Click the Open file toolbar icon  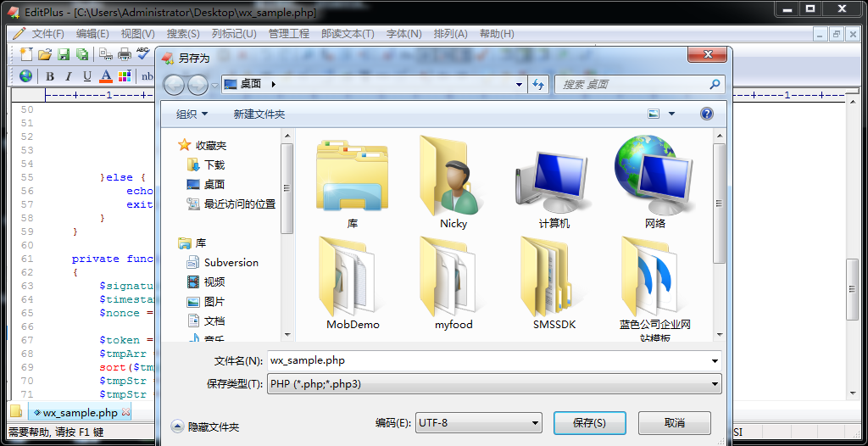(x=45, y=53)
